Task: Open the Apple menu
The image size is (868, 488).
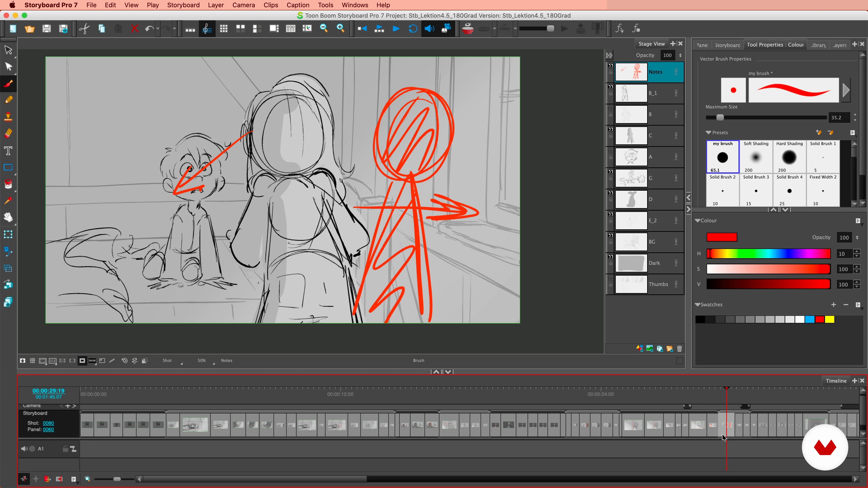Action: click(12, 5)
